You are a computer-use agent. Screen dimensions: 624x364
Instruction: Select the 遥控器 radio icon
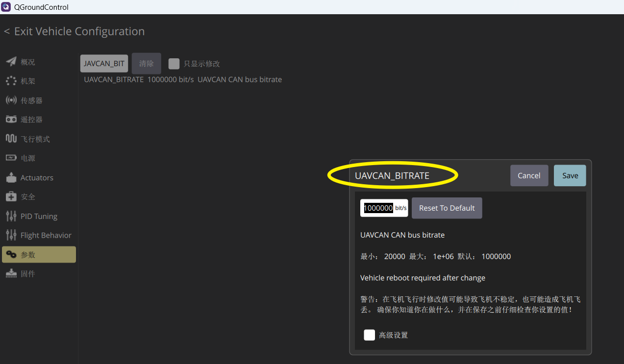click(x=11, y=119)
